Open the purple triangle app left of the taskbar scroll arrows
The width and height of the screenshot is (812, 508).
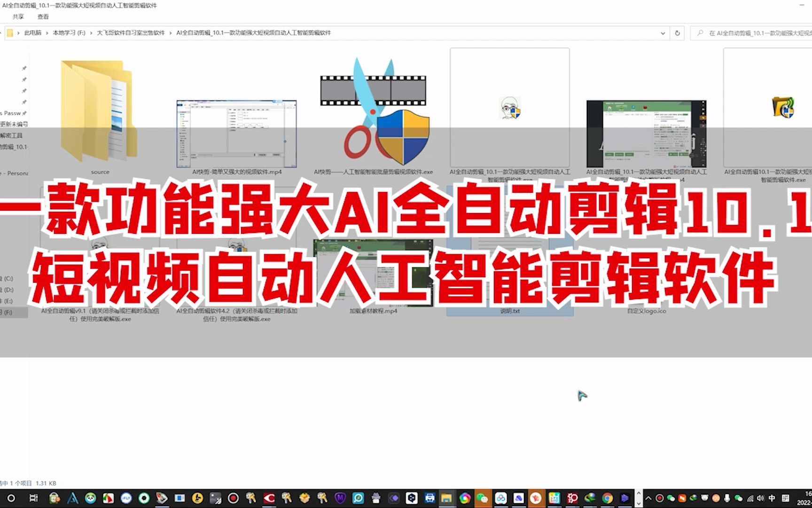click(625, 498)
